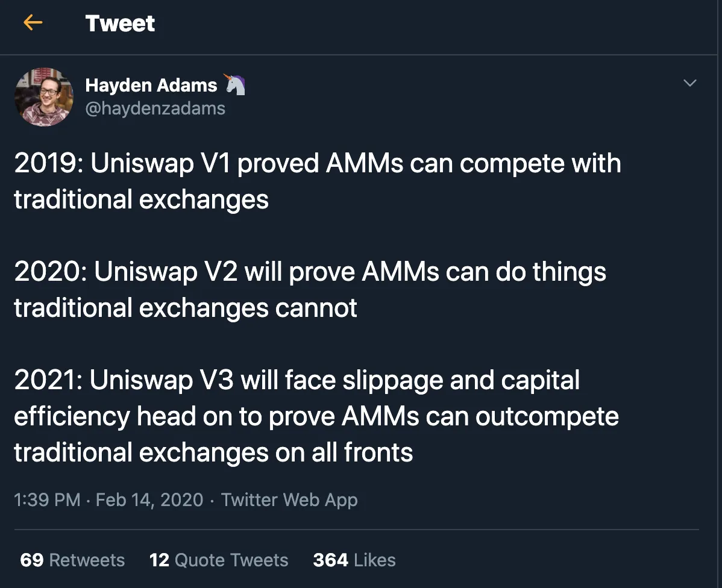Select the '2019: Uniswap V1 proved' line
The height and width of the screenshot is (588, 722).
coord(317,163)
